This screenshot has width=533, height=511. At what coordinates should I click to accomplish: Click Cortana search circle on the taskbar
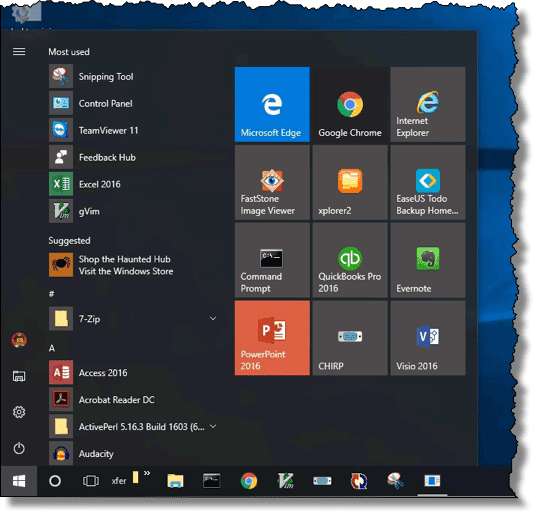(x=55, y=481)
